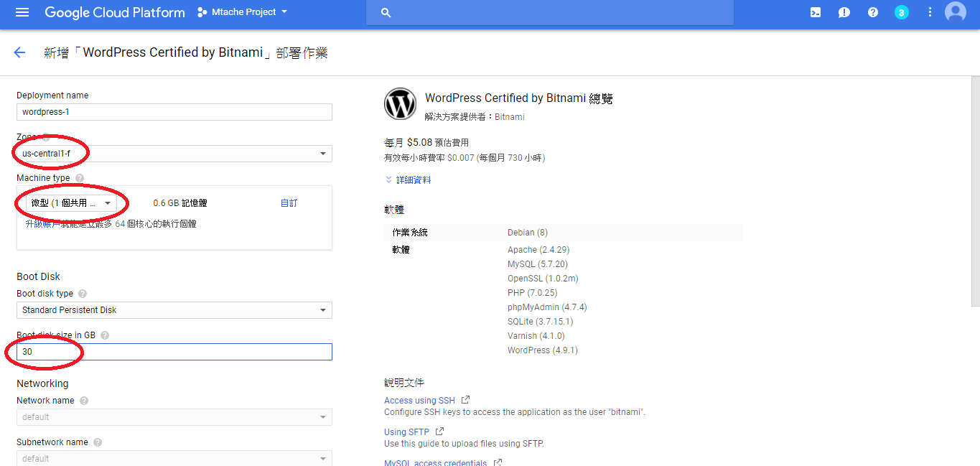
Task: Click Debian (8) operating system entry
Action: (x=528, y=233)
